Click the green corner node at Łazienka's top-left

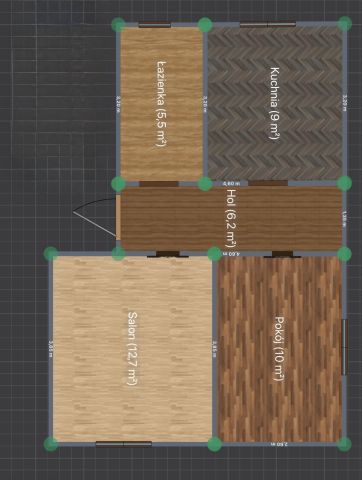coord(118,25)
